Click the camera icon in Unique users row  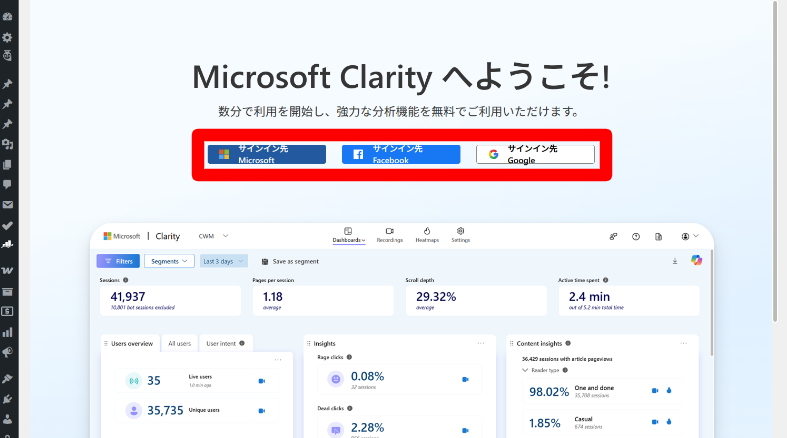261,411
